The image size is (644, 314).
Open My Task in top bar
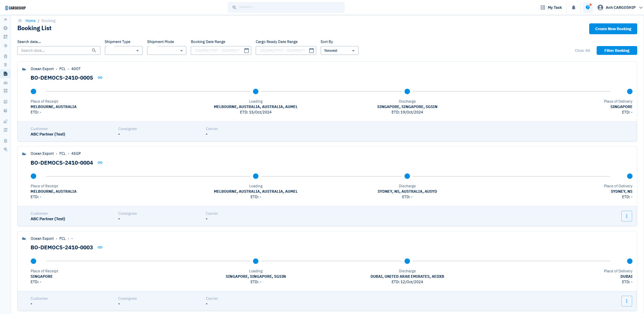pos(551,7)
